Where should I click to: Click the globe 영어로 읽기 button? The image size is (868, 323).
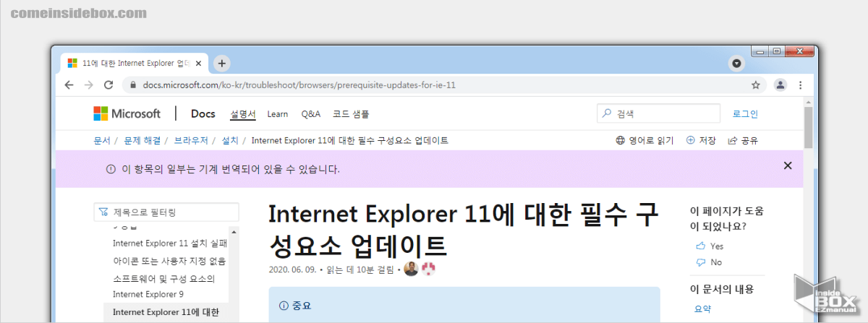[644, 140]
